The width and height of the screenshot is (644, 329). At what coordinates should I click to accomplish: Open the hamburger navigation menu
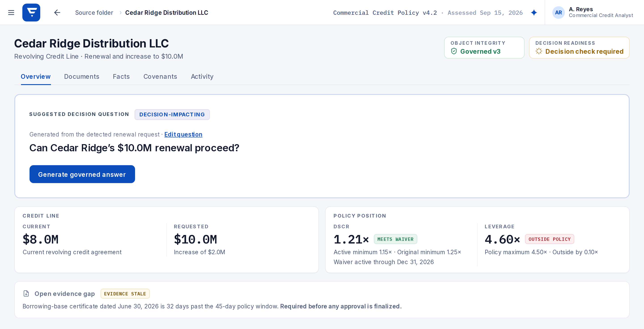tap(11, 13)
